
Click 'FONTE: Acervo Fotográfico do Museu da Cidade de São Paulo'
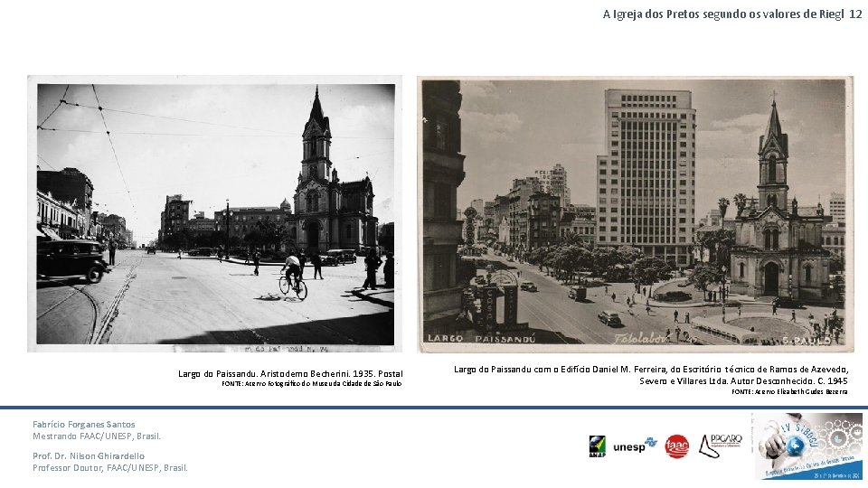point(312,383)
